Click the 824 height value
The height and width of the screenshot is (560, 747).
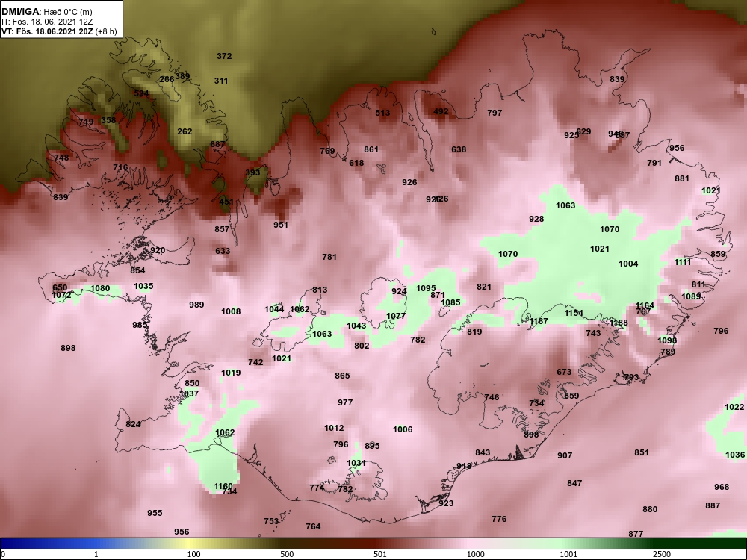point(134,424)
